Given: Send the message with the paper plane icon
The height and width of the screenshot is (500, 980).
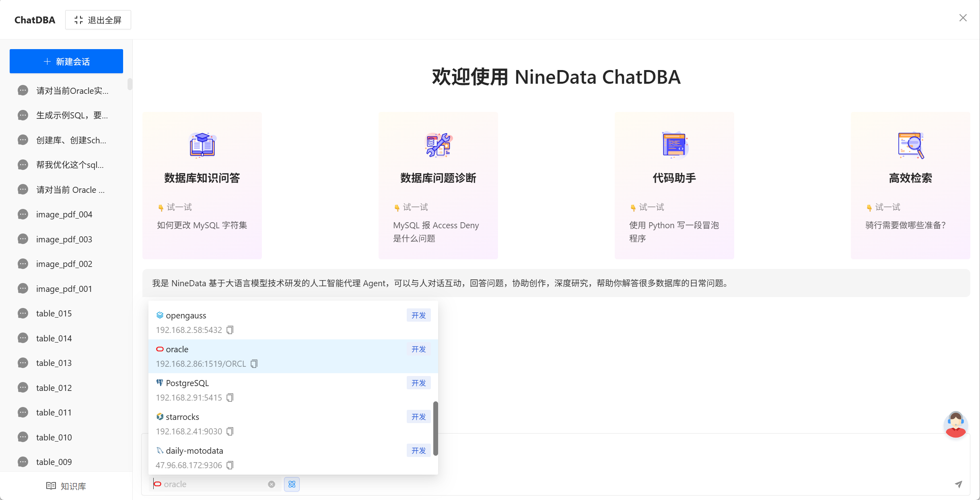Looking at the screenshot, I should click(958, 484).
